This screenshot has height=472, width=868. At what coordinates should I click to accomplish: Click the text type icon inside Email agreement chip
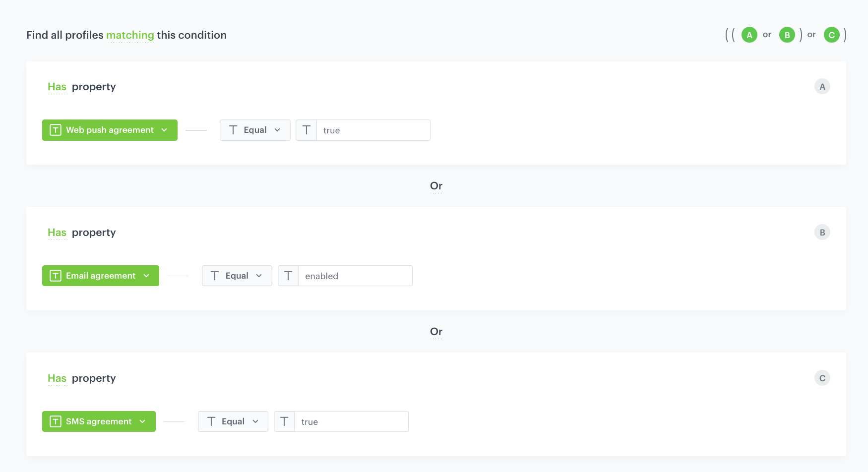[55, 276]
